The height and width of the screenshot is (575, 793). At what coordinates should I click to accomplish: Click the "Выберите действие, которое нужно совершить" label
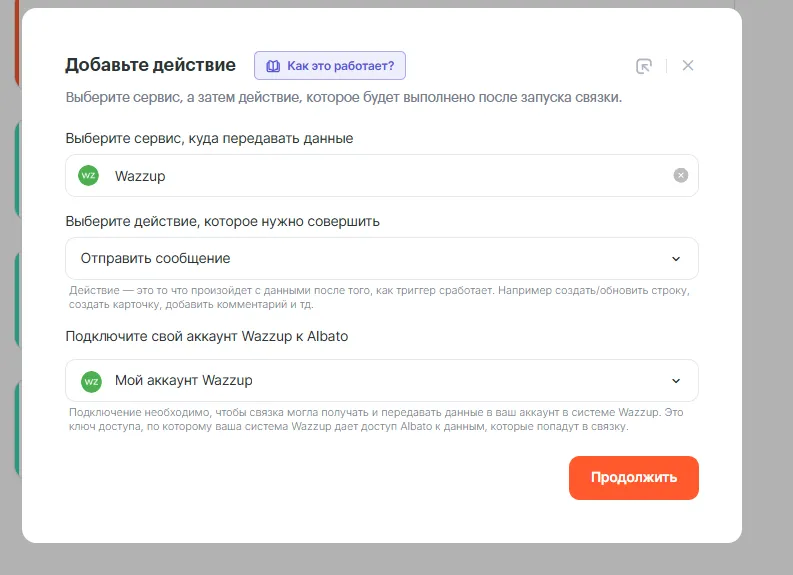pos(222,221)
